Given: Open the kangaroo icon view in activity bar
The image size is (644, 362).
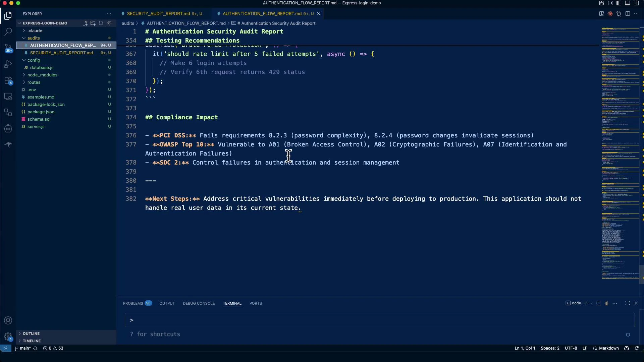Looking at the screenshot, I should [x=8, y=144].
